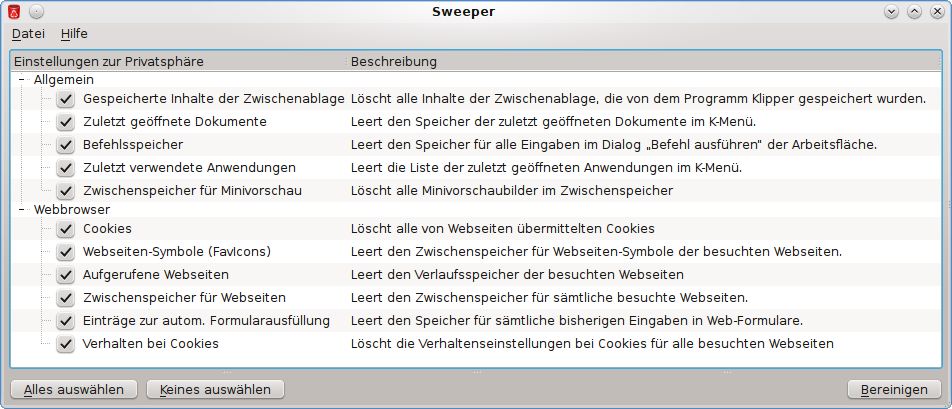This screenshot has height=409, width=952.
Task: Toggle the Befehlsspeicher checkbox
Action: (66, 144)
